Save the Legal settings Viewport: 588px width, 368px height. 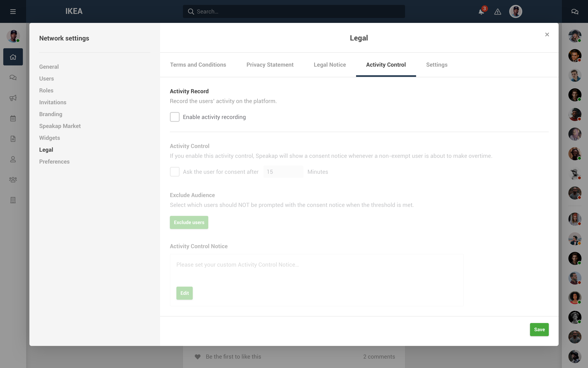pos(539,330)
